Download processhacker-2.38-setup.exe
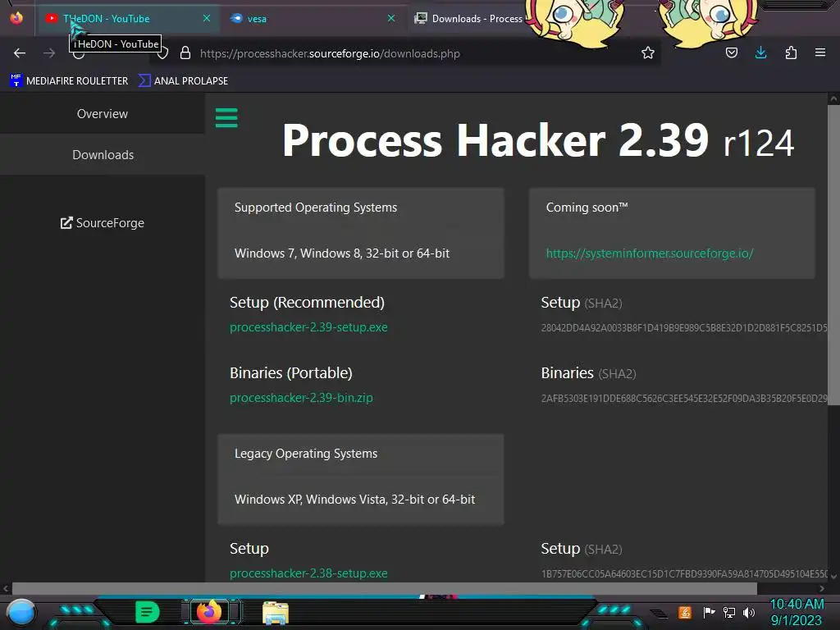 [308, 573]
